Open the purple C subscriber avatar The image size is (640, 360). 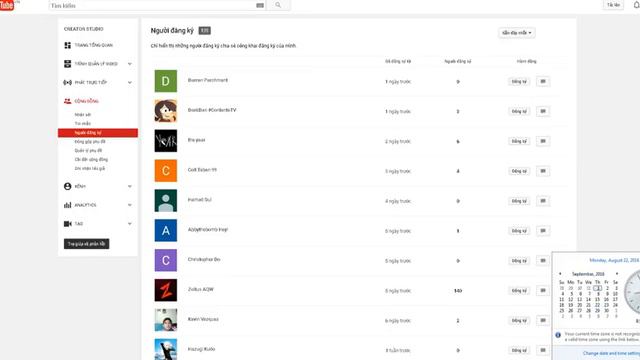pyautogui.click(x=166, y=260)
